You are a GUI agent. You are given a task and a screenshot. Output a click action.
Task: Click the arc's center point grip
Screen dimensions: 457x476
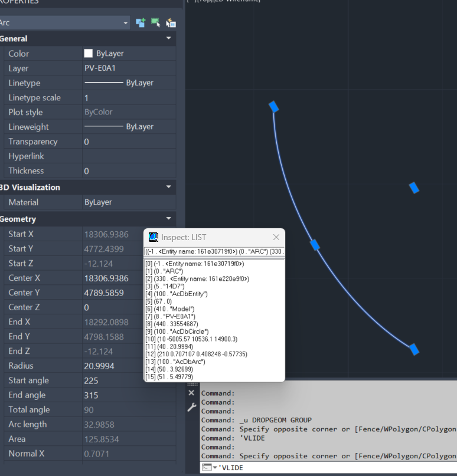[x=414, y=188]
